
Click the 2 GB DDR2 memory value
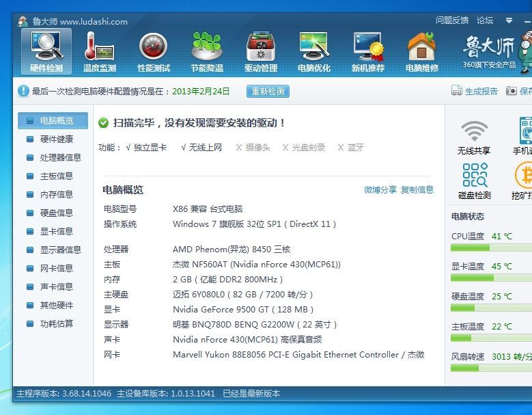pyautogui.click(x=227, y=280)
